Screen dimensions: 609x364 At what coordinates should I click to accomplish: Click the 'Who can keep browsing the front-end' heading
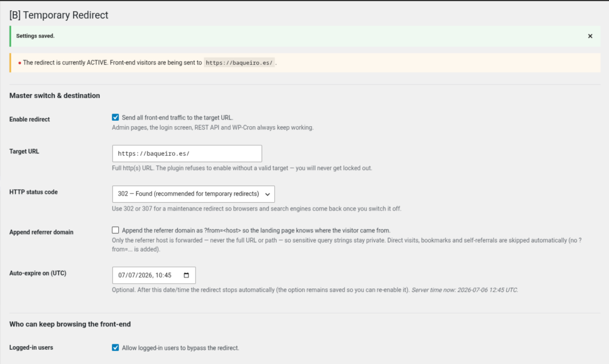coord(70,324)
